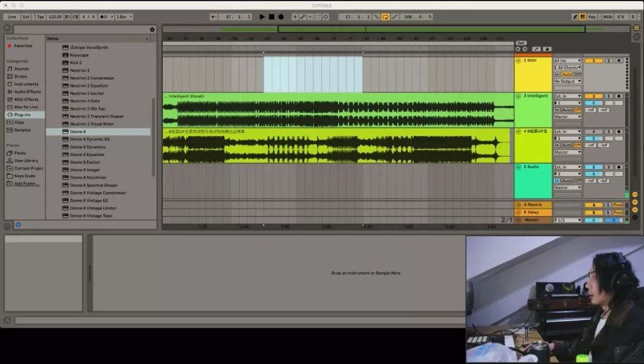644x364 pixels.
Task: Solo the 3 Intelligent track
Action: [x=609, y=96]
